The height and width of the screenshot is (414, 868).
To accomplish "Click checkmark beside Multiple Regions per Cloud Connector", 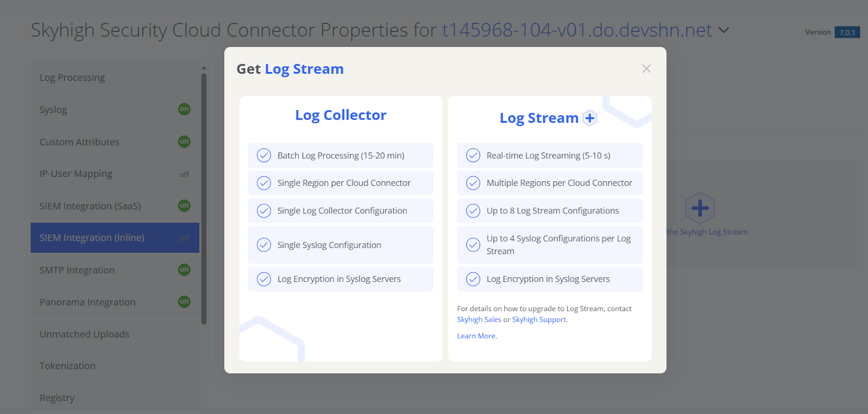I will click(473, 183).
